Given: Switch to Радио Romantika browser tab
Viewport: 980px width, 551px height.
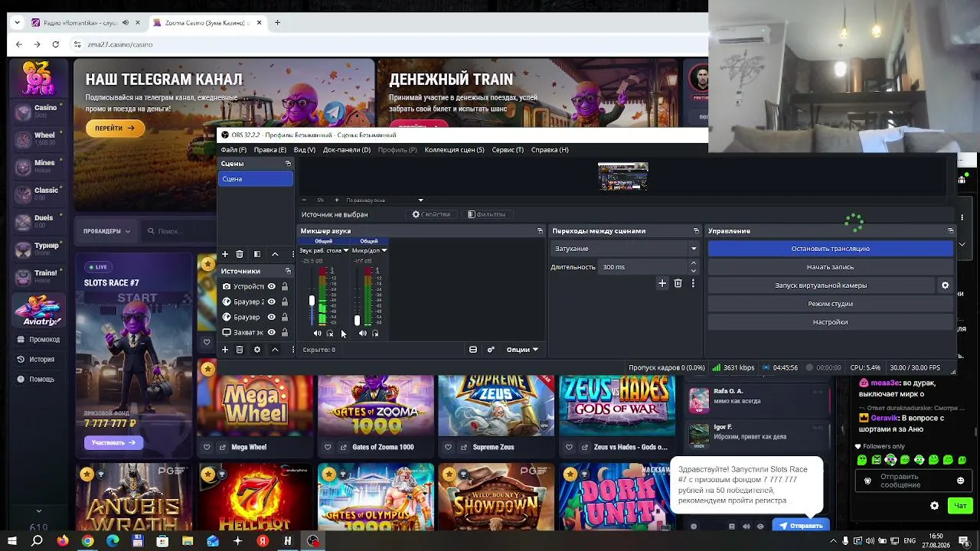Looking at the screenshot, I should tap(85, 23).
